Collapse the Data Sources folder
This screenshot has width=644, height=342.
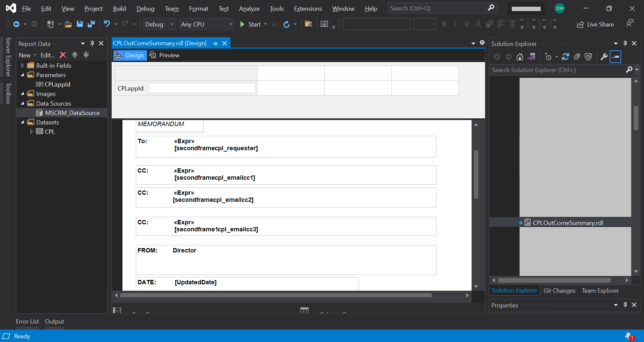coord(22,103)
